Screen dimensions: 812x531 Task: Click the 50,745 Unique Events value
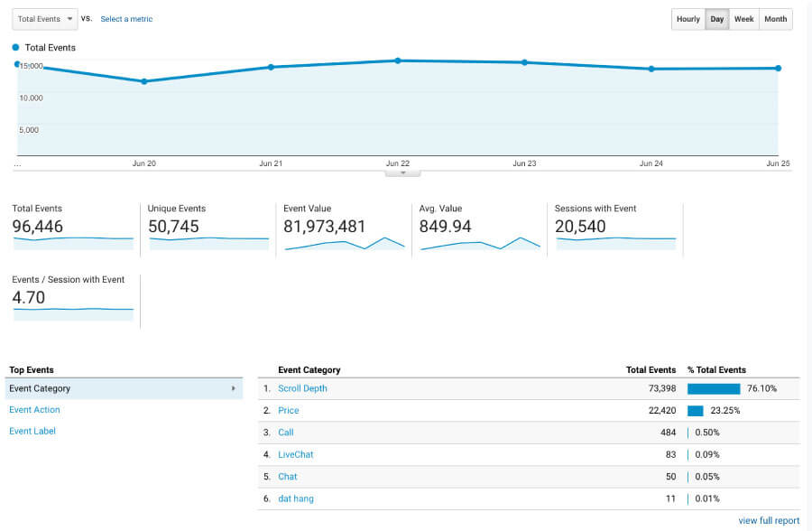(x=173, y=226)
